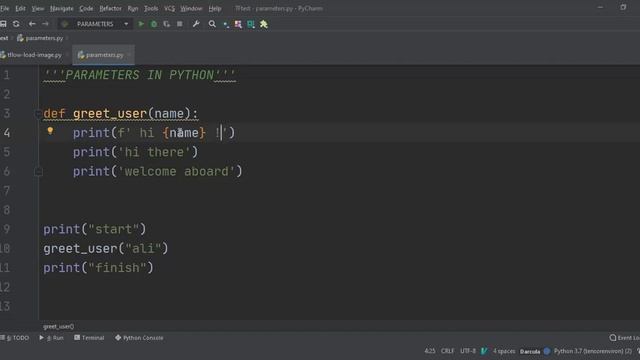The width and height of the screenshot is (640, 360).
Task: Click the text 'welcome aboard' on line 6
Action: pos(176,171)
